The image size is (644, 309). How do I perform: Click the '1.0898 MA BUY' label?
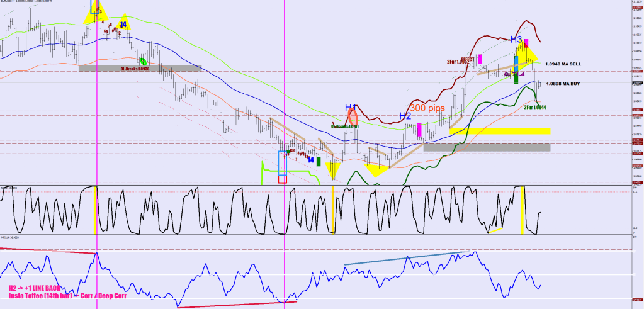click(563, 84)
